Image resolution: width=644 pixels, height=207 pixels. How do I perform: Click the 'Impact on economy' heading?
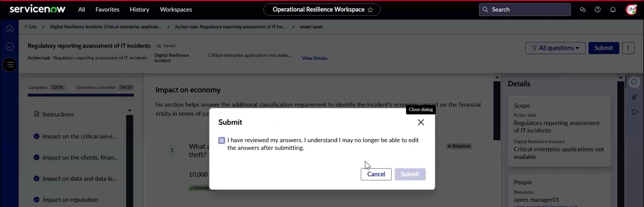coord(188,90)
